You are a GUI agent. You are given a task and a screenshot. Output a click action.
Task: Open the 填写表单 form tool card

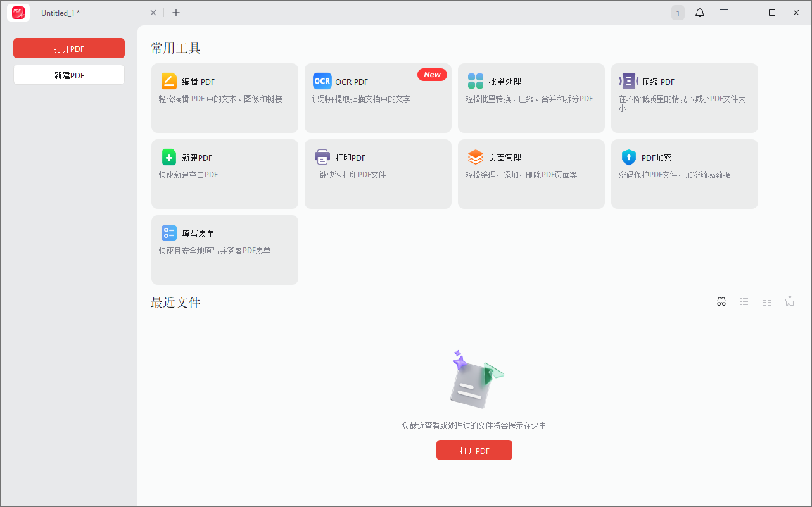[225, 250]
